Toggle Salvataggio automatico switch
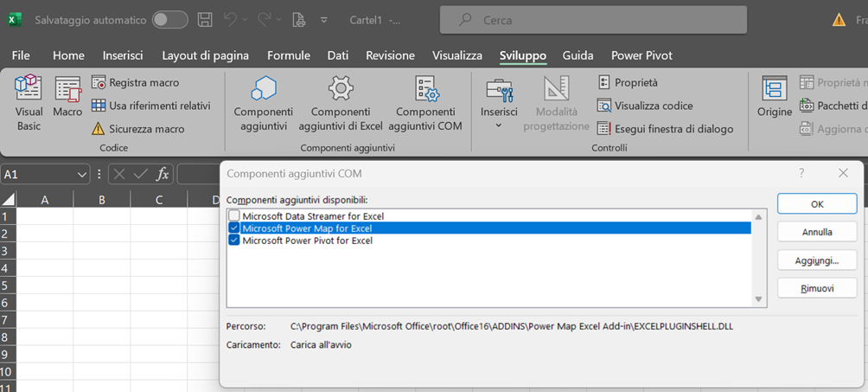This screenshot has width=868, height=392. (x=170, y=20)
